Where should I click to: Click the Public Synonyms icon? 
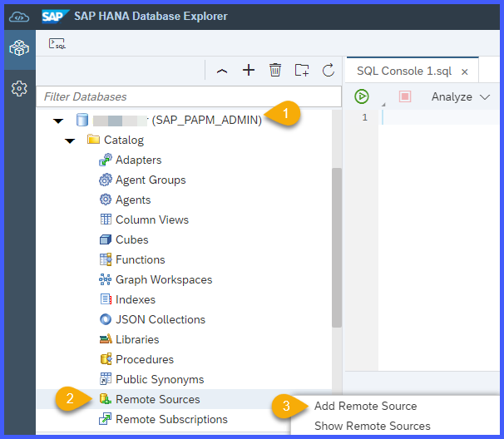click(x=106, y=379)
